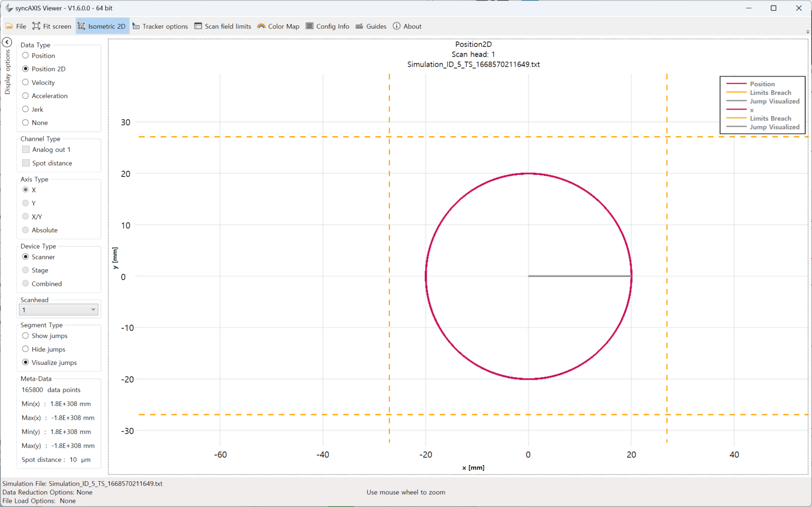Click the Fit screen label
The image size is (812, 507).
[57, 26]
